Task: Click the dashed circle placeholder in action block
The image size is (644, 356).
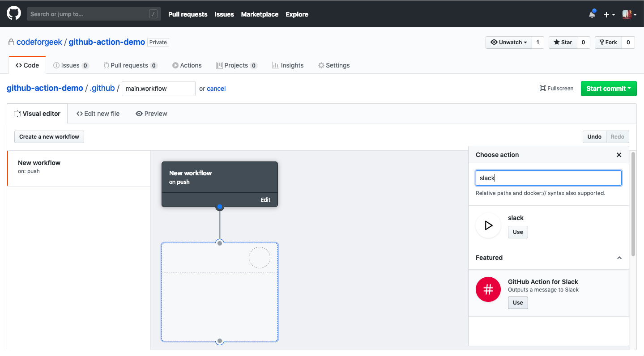Action: click(x=260, y=258)
